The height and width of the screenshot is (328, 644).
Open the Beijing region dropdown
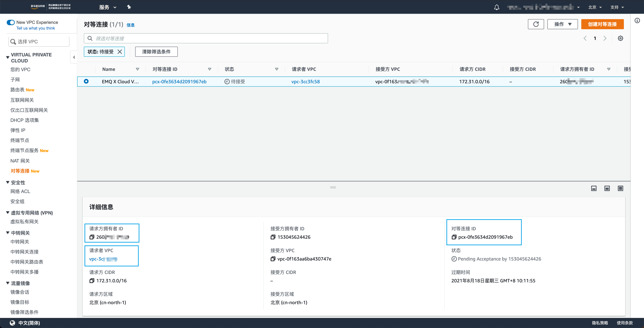(x=595, y=7)
